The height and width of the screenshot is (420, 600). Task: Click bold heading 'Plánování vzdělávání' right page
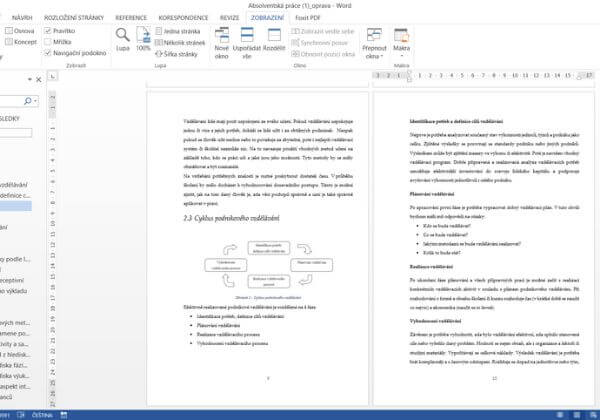click(432, 194)
